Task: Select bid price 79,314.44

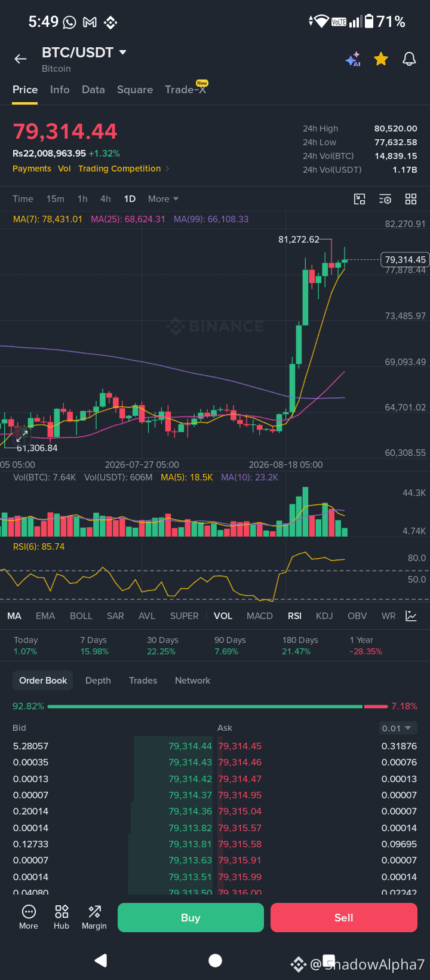Action: [190, 746]
